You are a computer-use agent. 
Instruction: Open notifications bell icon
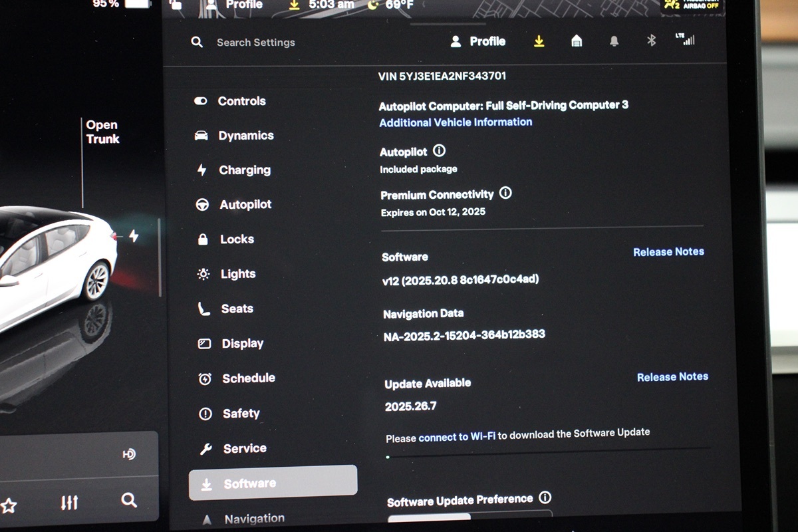click(x=614, y=41)
